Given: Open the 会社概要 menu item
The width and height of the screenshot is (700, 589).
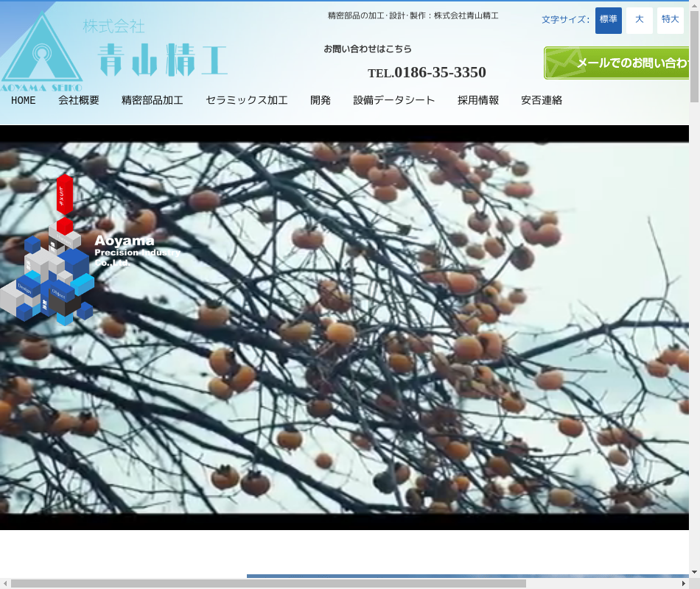Looking at the screenshot, I should (79, 100).
